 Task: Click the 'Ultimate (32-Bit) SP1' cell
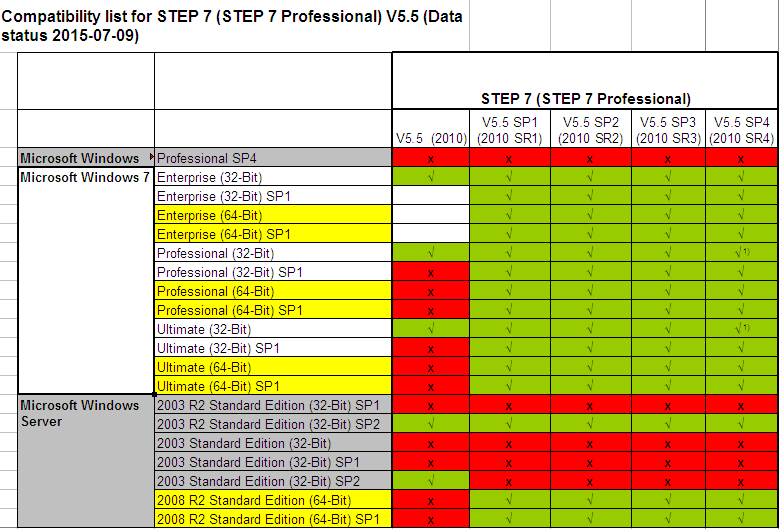point(273,347)
